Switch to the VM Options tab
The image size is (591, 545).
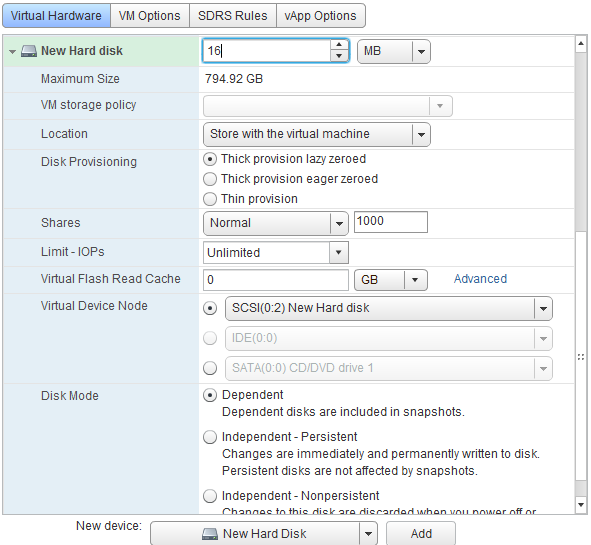150,16
